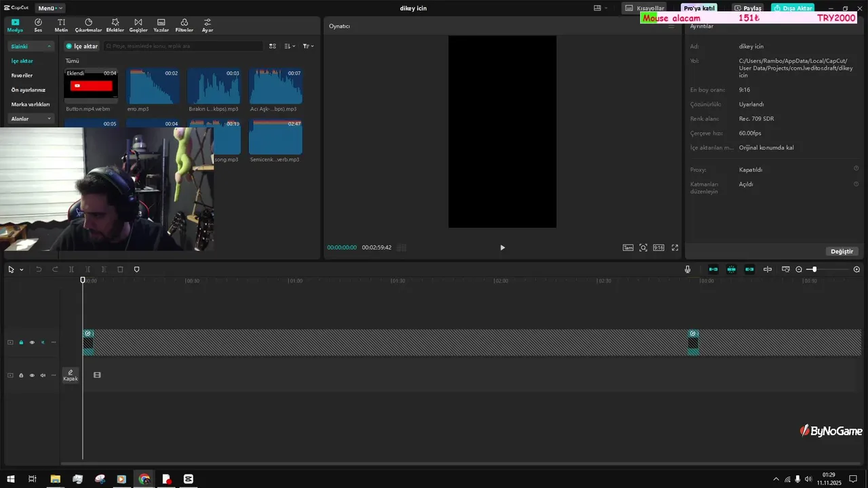Open the Ayar adjustment tab
The height and width of the screenshot is (488, 868).
tap(208, 26)
